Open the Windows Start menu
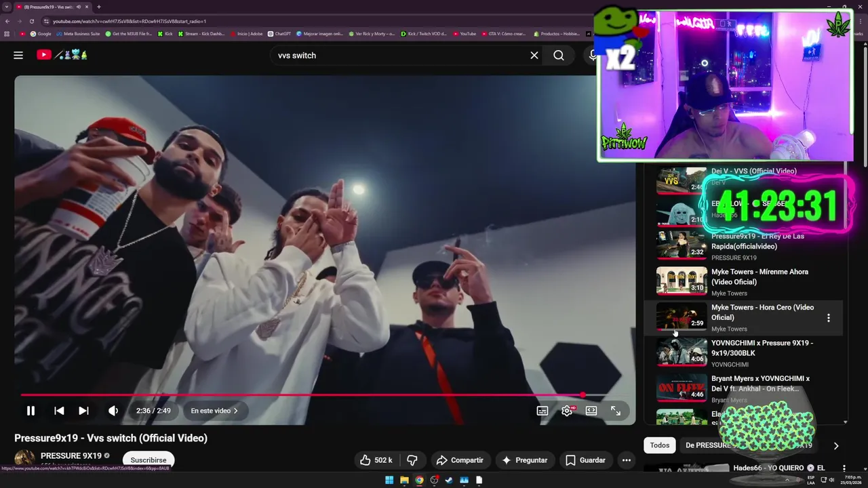Image resolution: width=868 pixels, height=488 pixels. [x=389, y=481]
